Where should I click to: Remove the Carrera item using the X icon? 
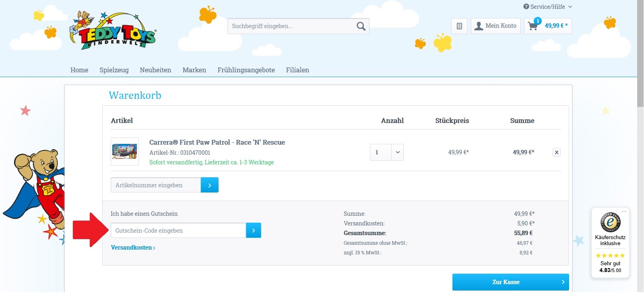(556, 152)
